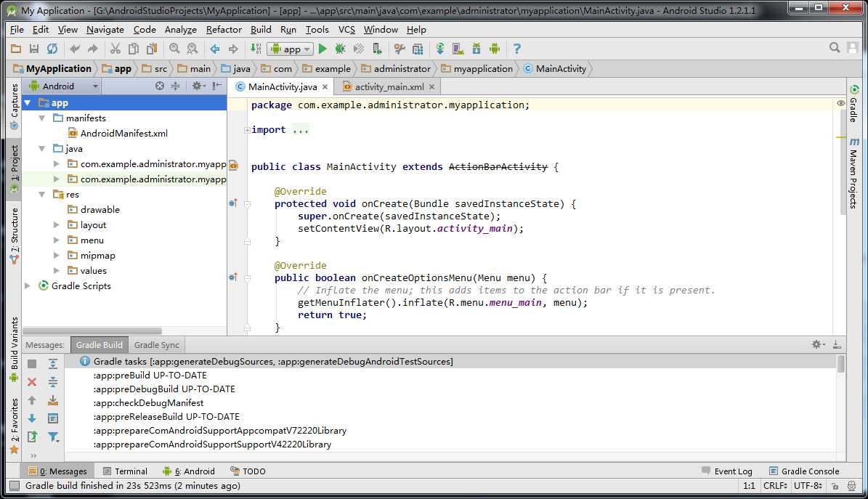
Task: Expand the mipmap folder
Action: 57,256
